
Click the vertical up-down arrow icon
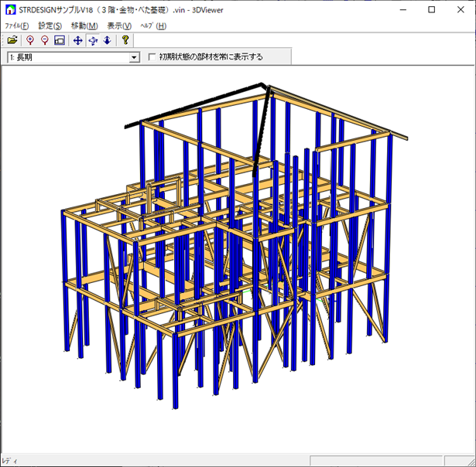(x=107, y=40)
